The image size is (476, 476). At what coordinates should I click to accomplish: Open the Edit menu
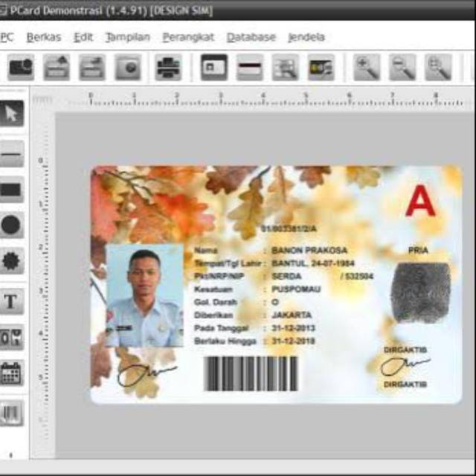tap(83, 37)
